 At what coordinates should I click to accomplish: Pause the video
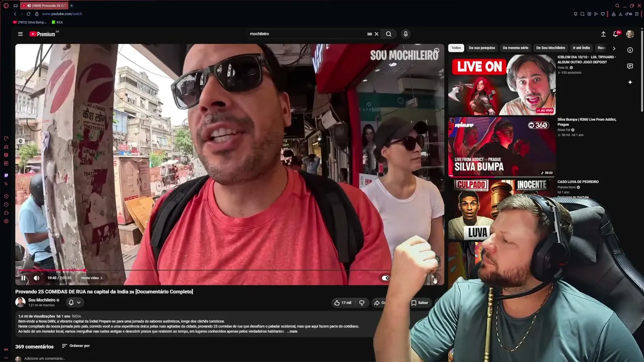[23, 278]
